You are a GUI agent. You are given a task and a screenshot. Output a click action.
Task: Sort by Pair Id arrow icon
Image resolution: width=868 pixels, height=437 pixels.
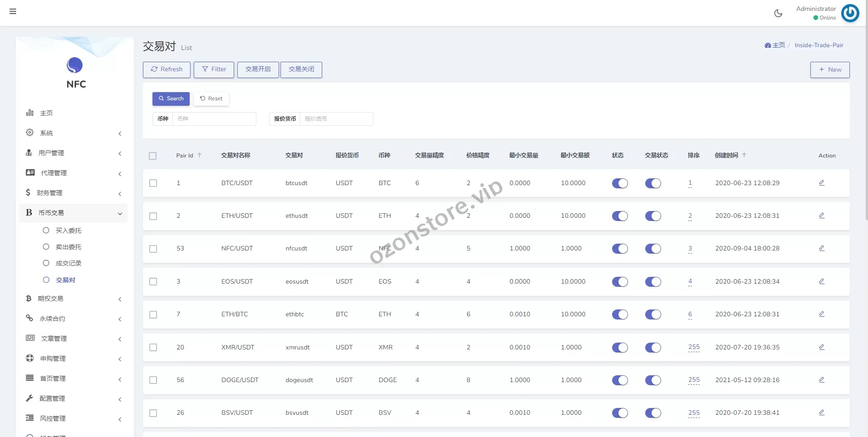point(199,155)
